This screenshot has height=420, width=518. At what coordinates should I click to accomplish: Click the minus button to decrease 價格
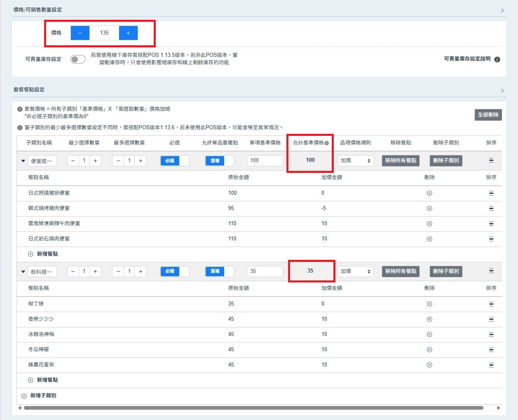tap(80, 33)
